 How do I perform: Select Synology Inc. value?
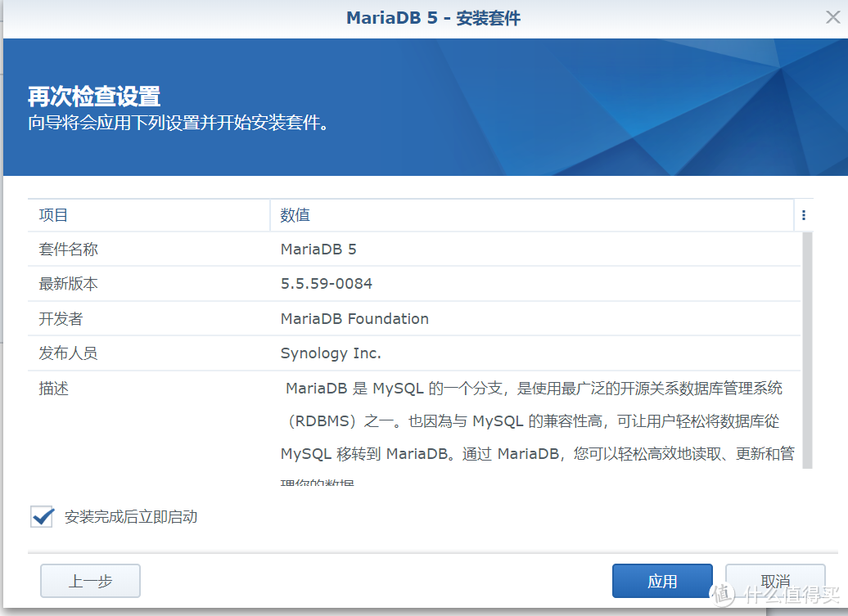pyautogui.click(x=331, y=353)
